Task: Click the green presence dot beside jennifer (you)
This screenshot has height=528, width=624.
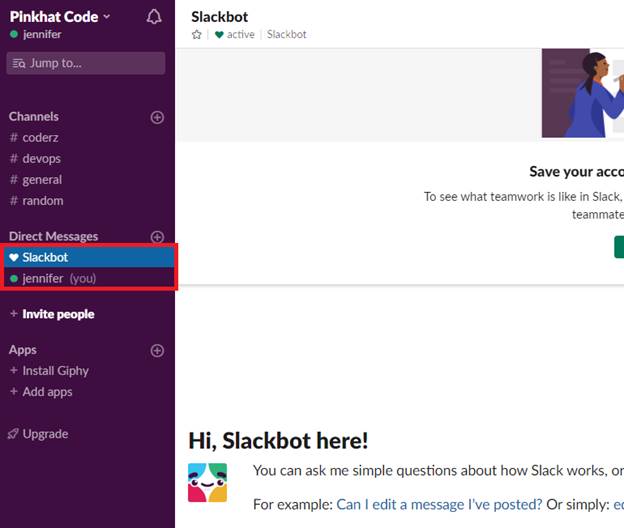Action: [14, 279]
